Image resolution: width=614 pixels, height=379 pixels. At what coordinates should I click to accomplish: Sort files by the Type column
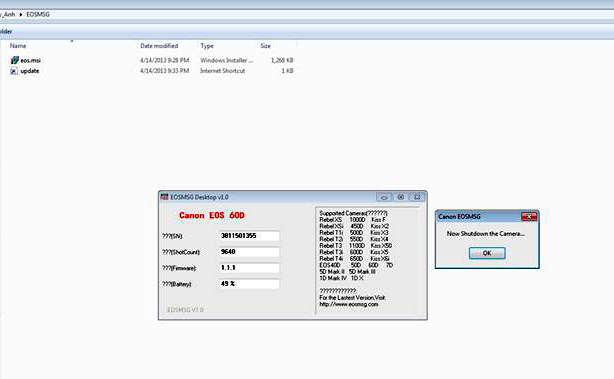pyautogui.click(x=207, y=46)
